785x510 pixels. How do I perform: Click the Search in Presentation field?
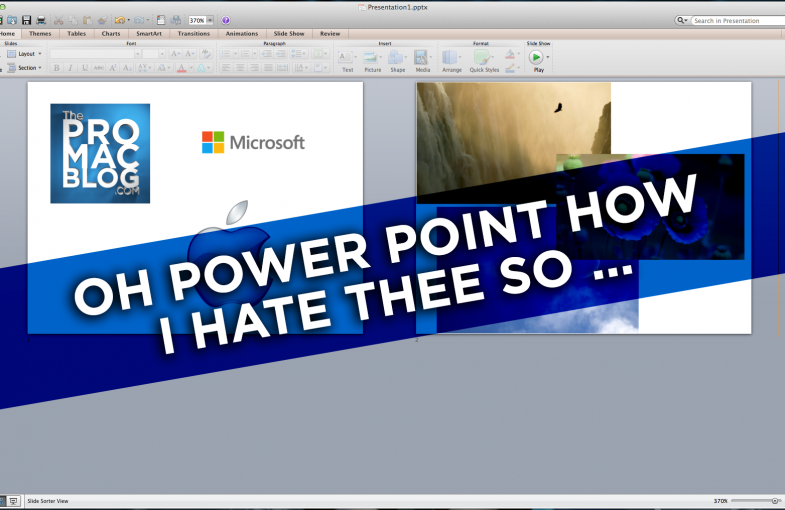(738, 21)
